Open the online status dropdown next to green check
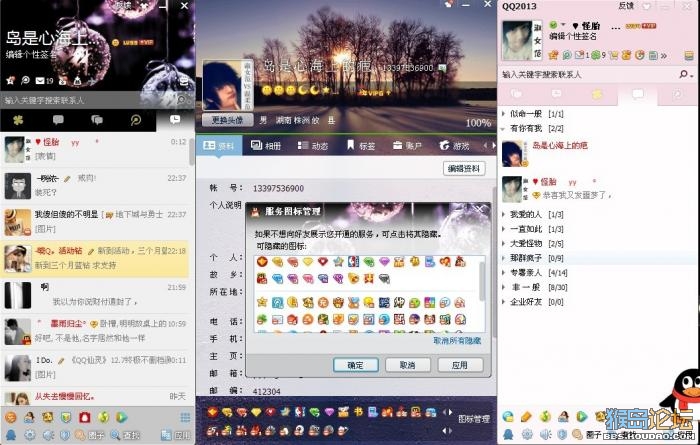Viewport: 700px width, 445px height. pyautogui.click(x=563, y=25)
